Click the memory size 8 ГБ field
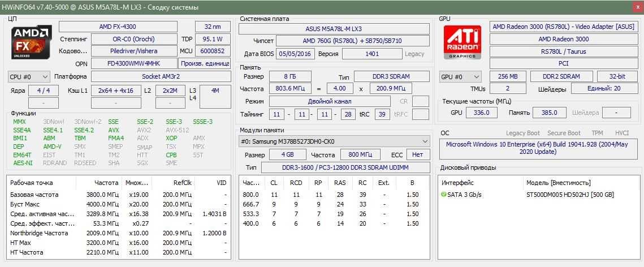The image size is (644, 267). coord(290,76)
